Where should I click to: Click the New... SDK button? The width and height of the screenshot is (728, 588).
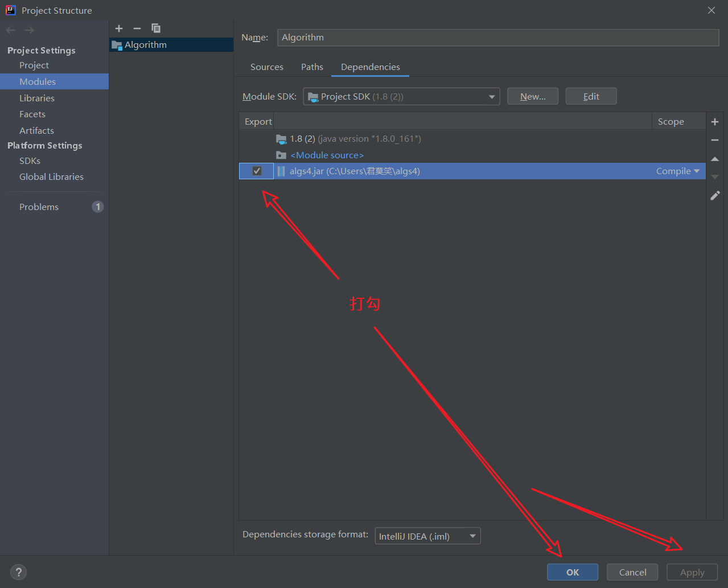(533, 96)
